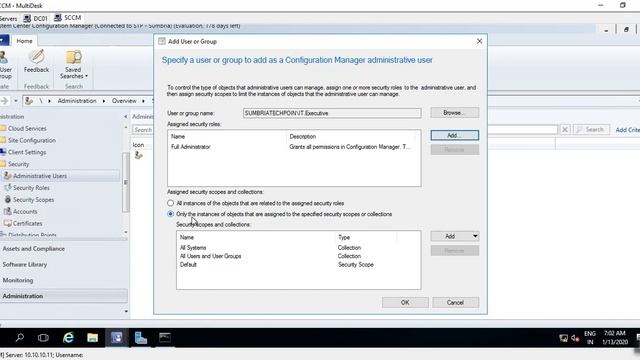The image size is (640, 360).
Task: Select Client Settings tree node
Action: click(27, 152)
